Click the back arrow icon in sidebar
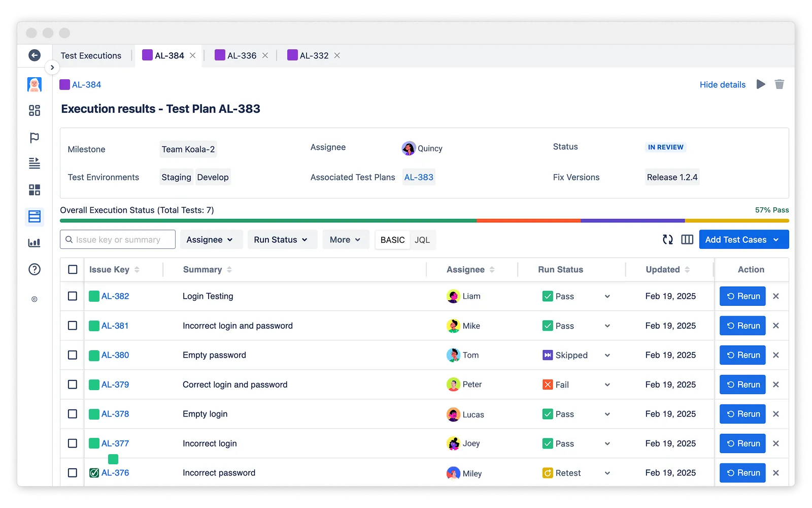Viewport: 812px width, 508px height. pyautogui.click(x=35, y=55)
